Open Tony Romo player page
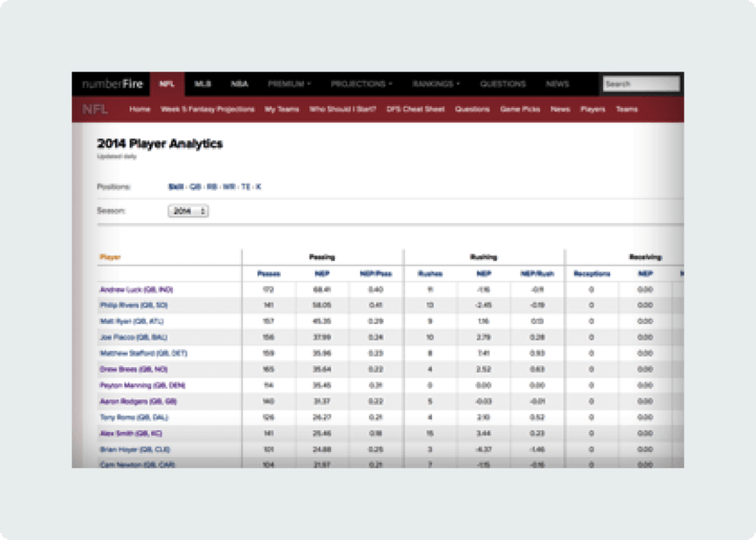Viewport: 756px width, 540px height. point(134,417)
